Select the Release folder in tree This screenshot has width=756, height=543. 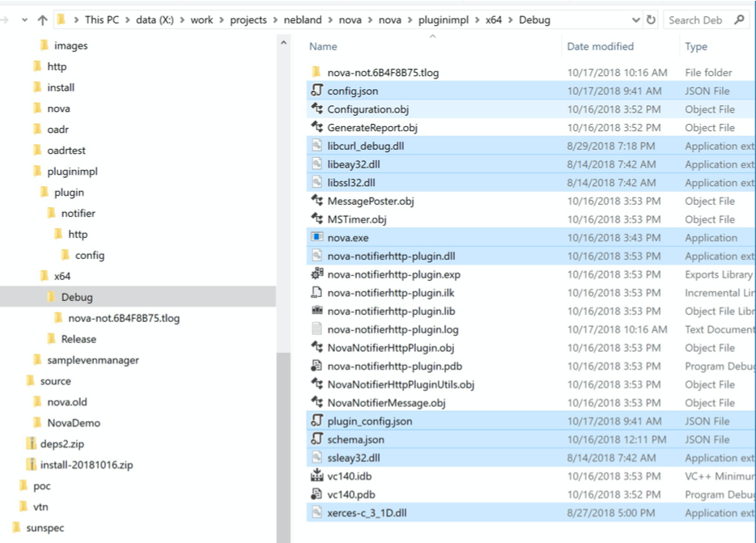79,339
